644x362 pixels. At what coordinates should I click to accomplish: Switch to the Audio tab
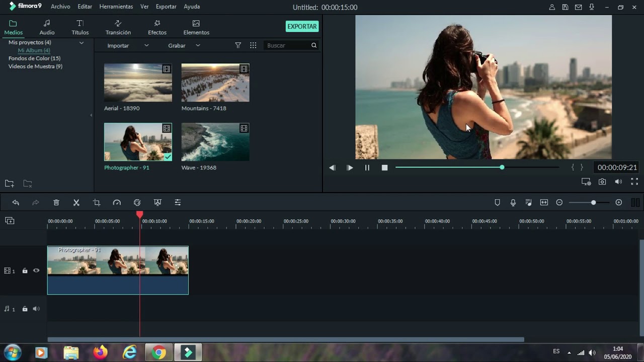pos(47,28)
